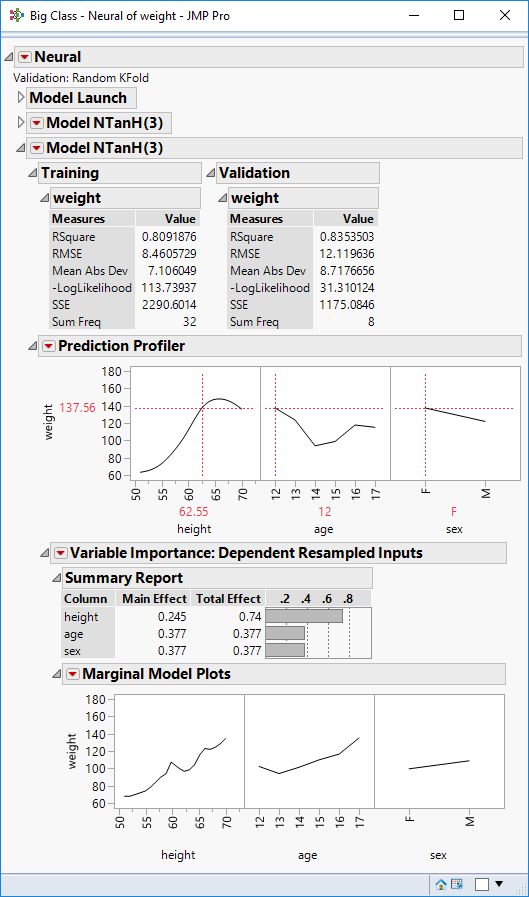Click the height value 62.55 in profiler
529x897 pixels.
pos(194,512)
